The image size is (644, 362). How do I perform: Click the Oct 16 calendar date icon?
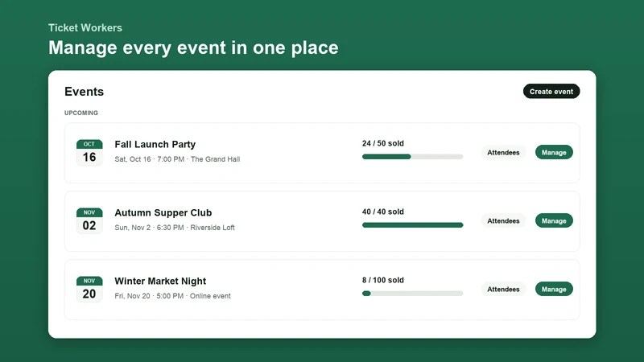(89, 152)
